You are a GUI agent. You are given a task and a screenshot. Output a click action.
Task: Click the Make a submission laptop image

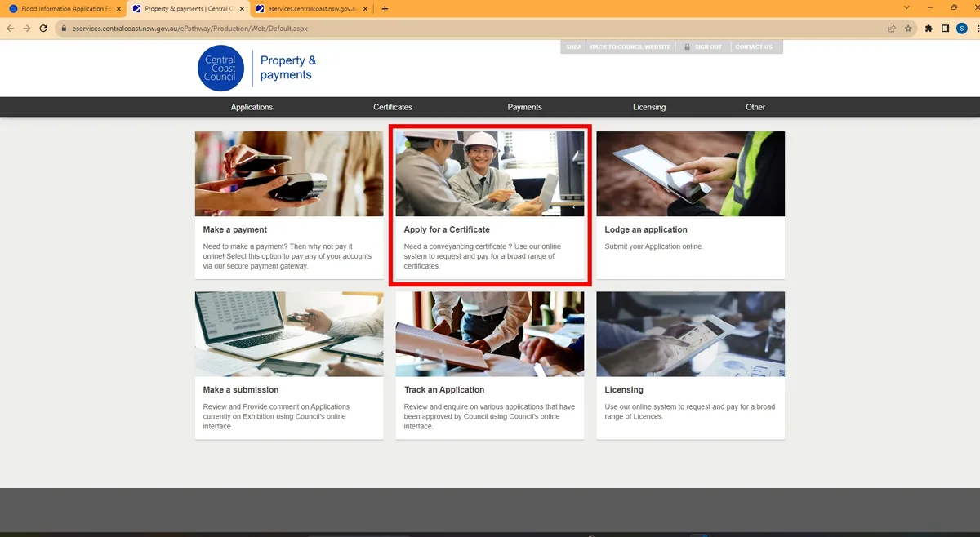289,334
